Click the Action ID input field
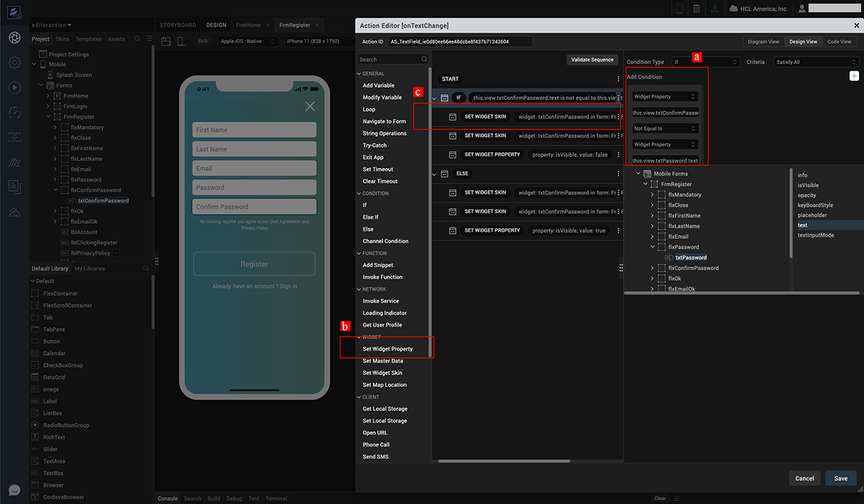The image size is (864, 504). pyautogui.click(x=459, y=42)
